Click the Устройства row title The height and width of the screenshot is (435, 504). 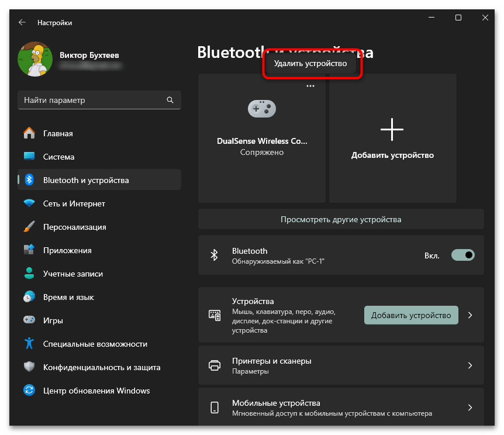click(x=253, y=301)
